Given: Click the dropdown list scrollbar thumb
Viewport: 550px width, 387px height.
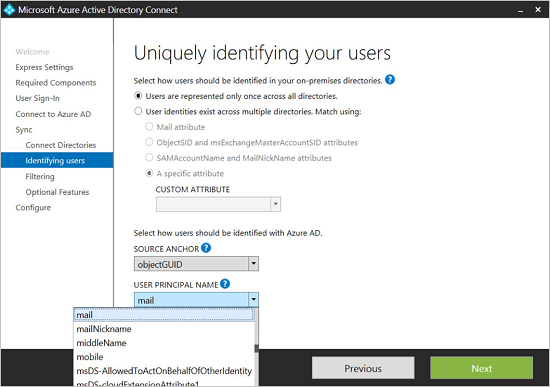Looking at the screenshot, I should coord(256,348).
